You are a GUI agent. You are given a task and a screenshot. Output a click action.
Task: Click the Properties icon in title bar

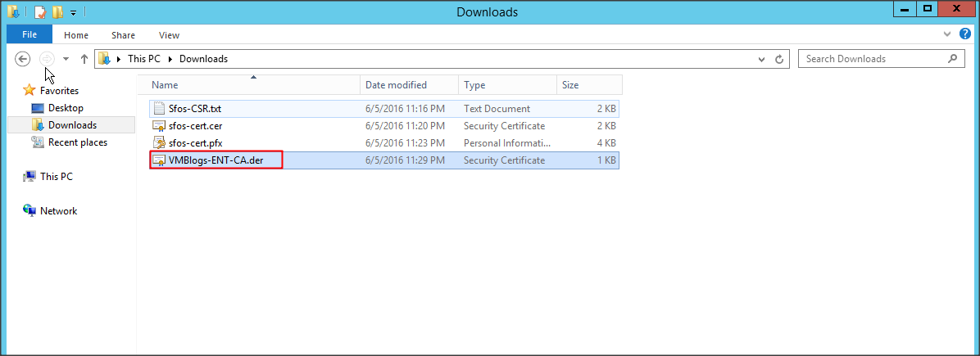pos(39,12)
